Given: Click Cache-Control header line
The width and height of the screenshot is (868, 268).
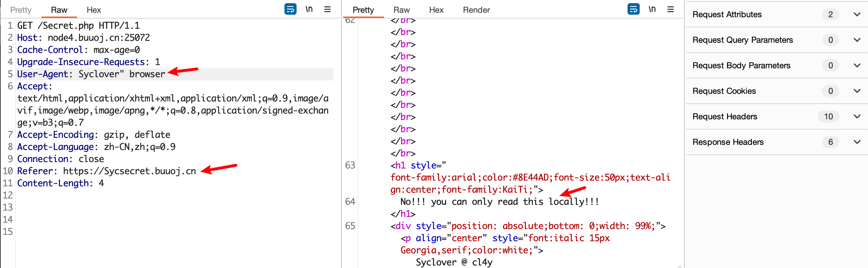Looking at the screenshot, I should click(78, 50).
